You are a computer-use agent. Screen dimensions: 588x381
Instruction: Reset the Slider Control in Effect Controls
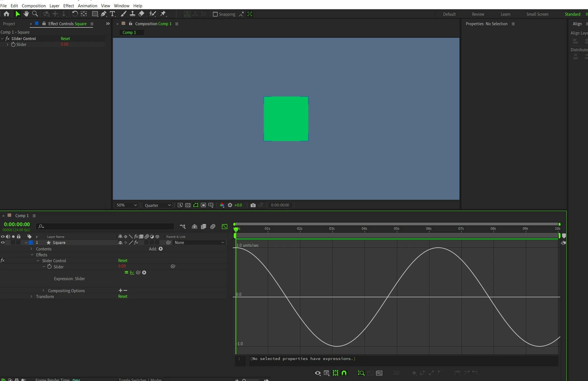(65, 39)
